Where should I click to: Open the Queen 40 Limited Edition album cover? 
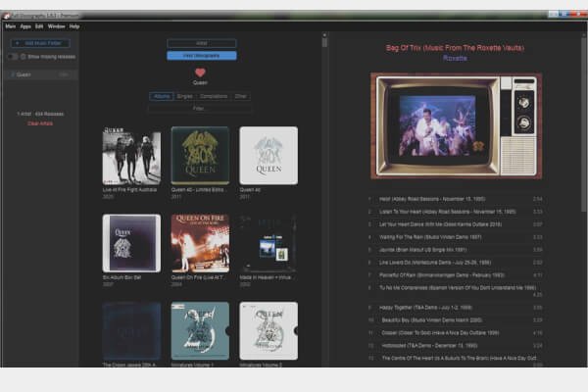point(200,156)
